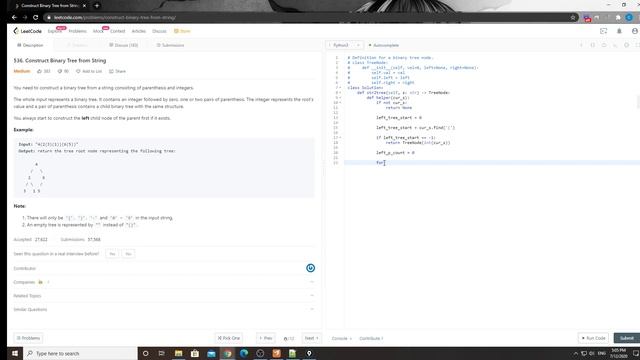This screenshot has width=640, height=360.
Task: Open the Discuss menu item in navbar
Action: pyautogui.click(x=159, y=31)
